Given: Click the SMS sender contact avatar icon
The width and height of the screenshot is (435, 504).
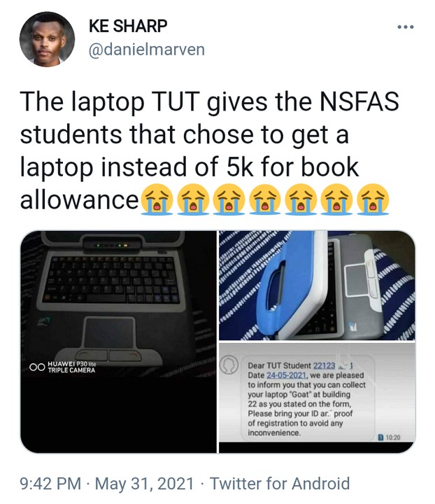Looking at the screenshot, I should tap(229, 365).
